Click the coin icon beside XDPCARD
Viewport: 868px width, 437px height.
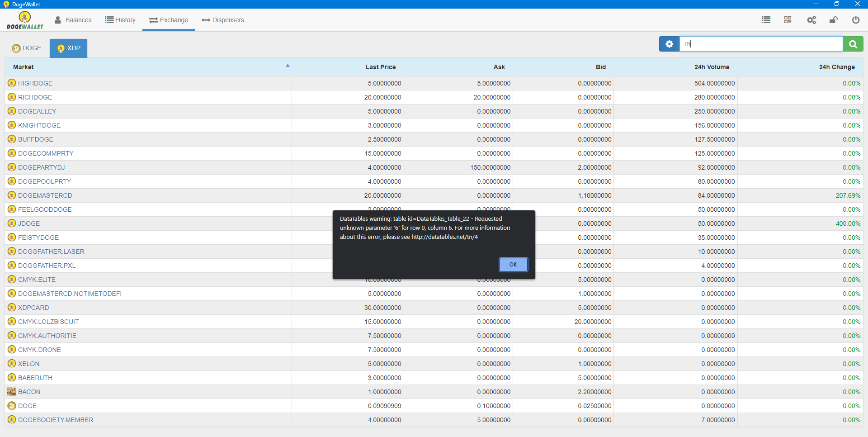(x=12, y=308)
